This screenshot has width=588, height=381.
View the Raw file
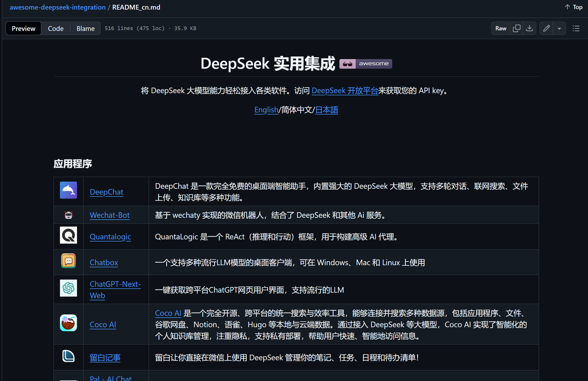click(501, 28)
